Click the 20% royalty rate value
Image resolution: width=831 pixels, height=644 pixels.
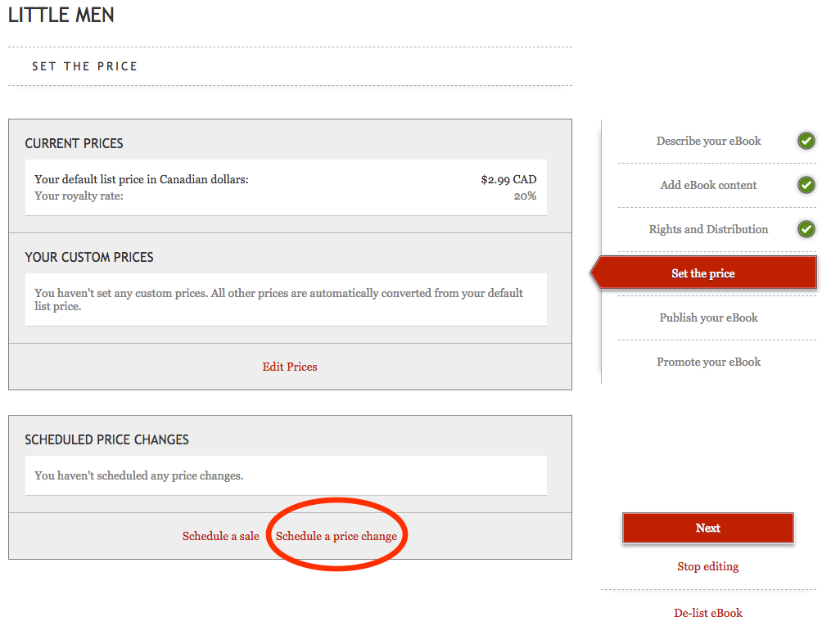(x=525, y=196)
